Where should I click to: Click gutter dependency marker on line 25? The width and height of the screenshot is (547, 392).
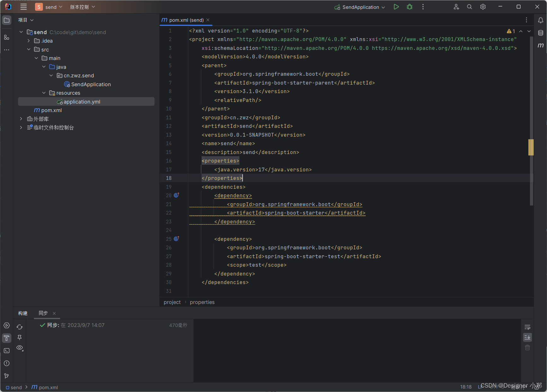(176, 239)
